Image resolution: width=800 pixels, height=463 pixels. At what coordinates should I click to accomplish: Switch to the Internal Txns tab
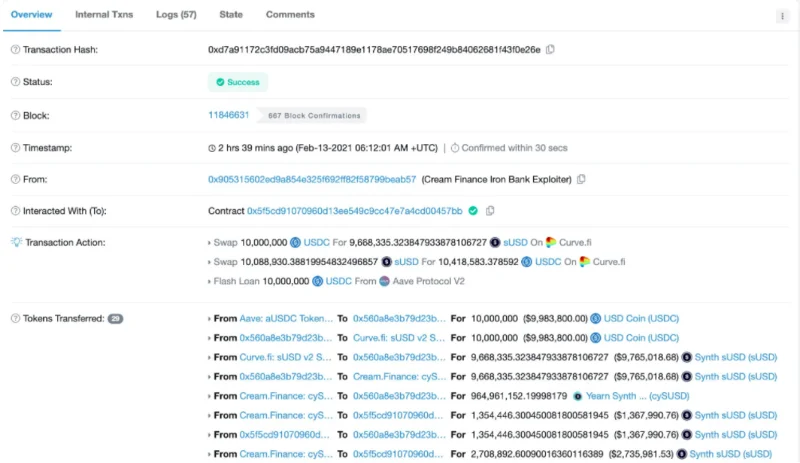[104, 15]
